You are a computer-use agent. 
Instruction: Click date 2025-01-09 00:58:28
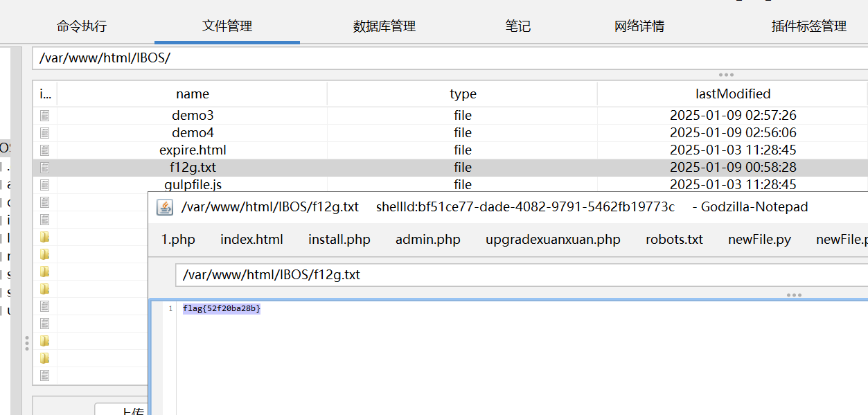[x=733, y=167]
